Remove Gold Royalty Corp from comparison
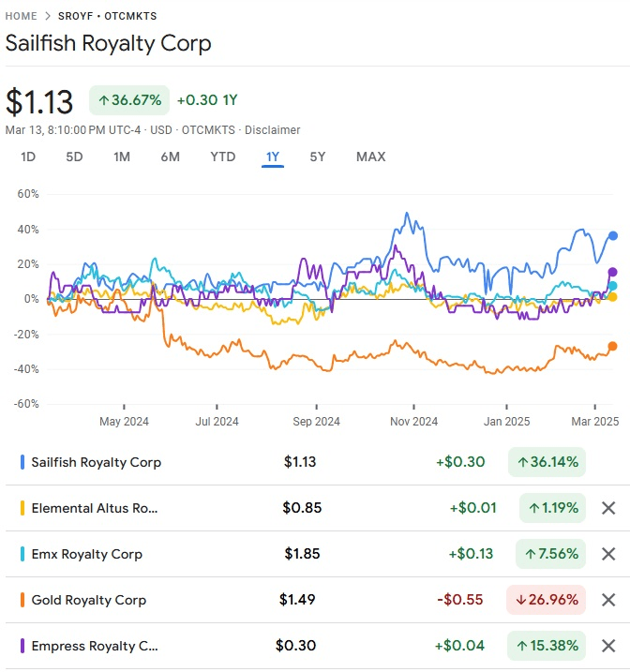The height and width of the screenshot is (672, 630). 608,600
